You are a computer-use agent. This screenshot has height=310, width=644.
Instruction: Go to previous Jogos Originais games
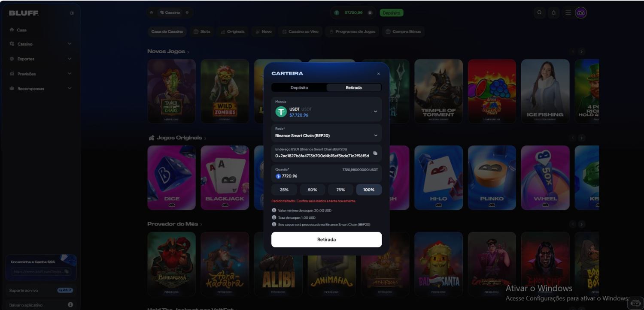tap(573, 138)
